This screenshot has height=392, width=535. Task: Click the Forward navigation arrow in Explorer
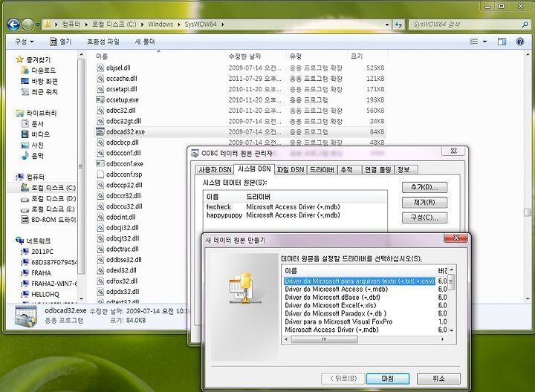coord(27,24)
